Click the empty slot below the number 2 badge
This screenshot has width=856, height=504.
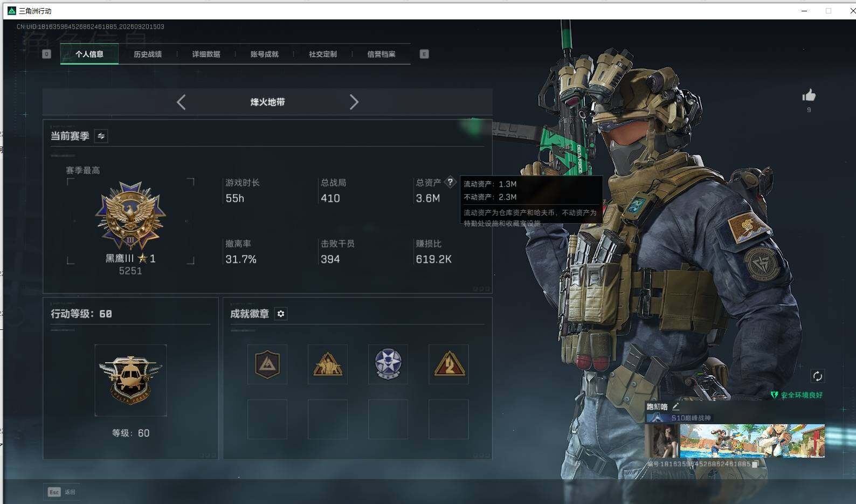(448, 419)
